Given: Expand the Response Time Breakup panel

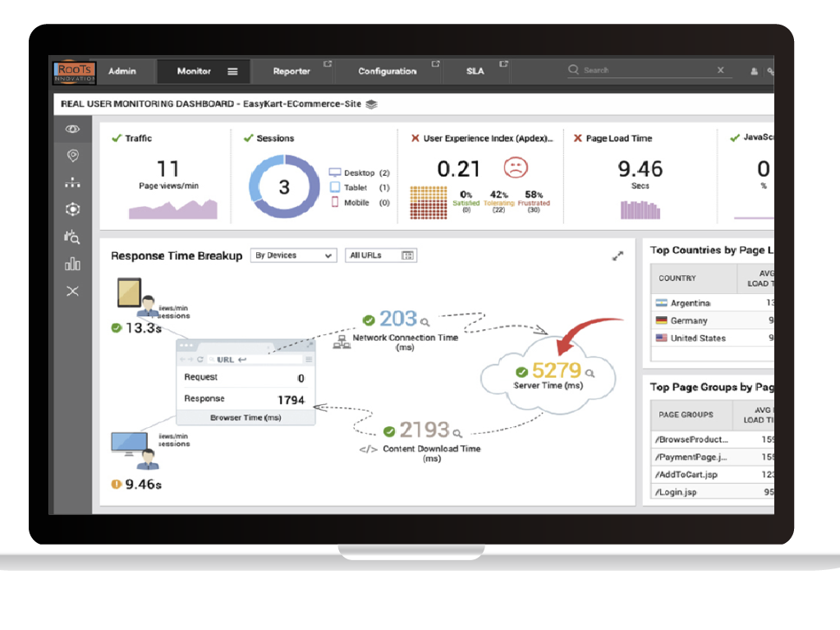Looking at the screenshot, I should [617, 256].
